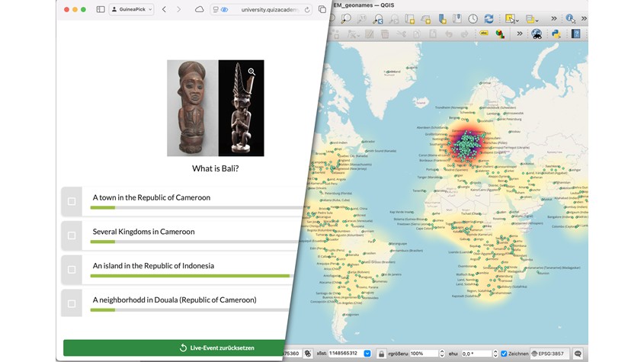
Task: Expand the map scale dropdown
Action: [x=368, y=354]
